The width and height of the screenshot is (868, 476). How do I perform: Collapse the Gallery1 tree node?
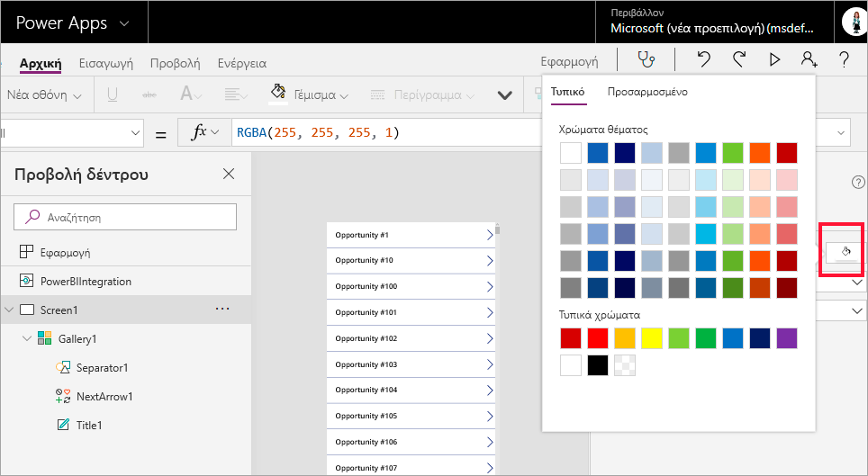point(26,339)
